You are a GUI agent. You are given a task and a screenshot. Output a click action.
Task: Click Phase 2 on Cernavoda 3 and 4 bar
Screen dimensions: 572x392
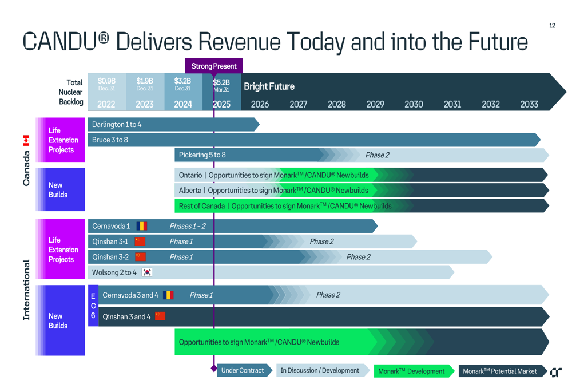point(328,295)
